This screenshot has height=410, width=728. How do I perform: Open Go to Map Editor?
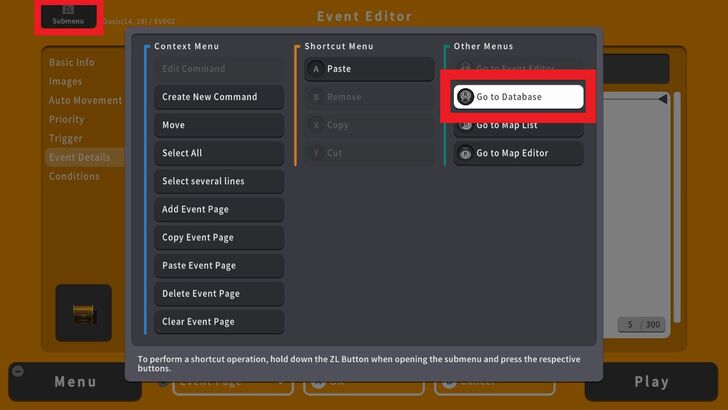click(518, 153)
